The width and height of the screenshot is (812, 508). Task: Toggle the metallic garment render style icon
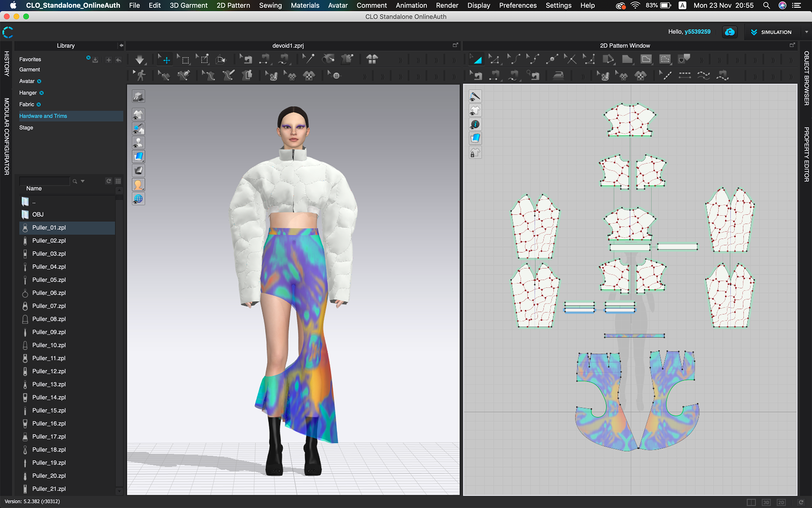click(138, 171)
